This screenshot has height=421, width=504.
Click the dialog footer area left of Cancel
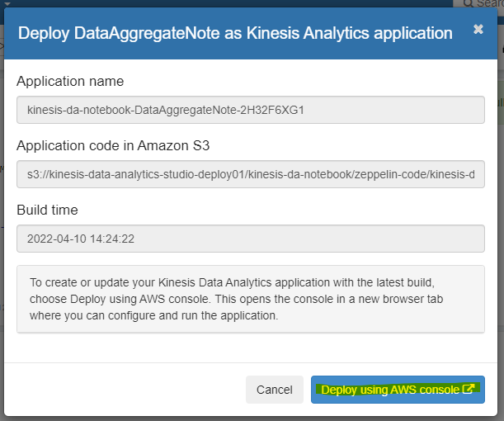pyautogui.click(x=124, y=390)
